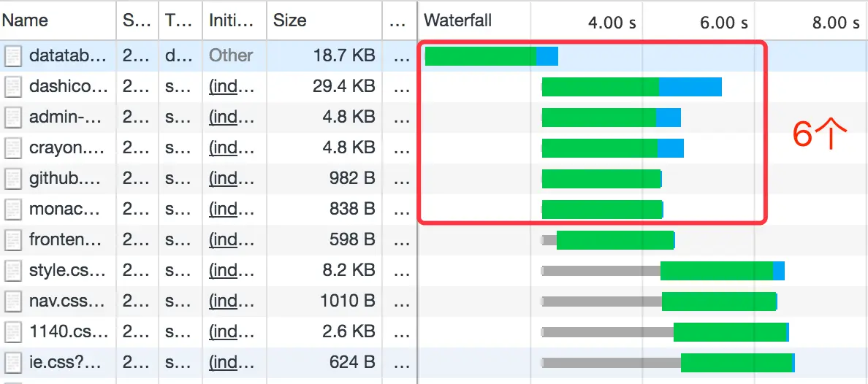Click the Waterfall column header
The image size is (868, 384).
click(x=458, y=20)
